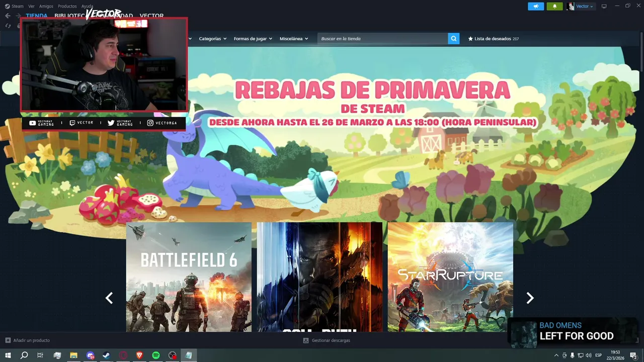Click the ESP input language indicator

point(598,355)
